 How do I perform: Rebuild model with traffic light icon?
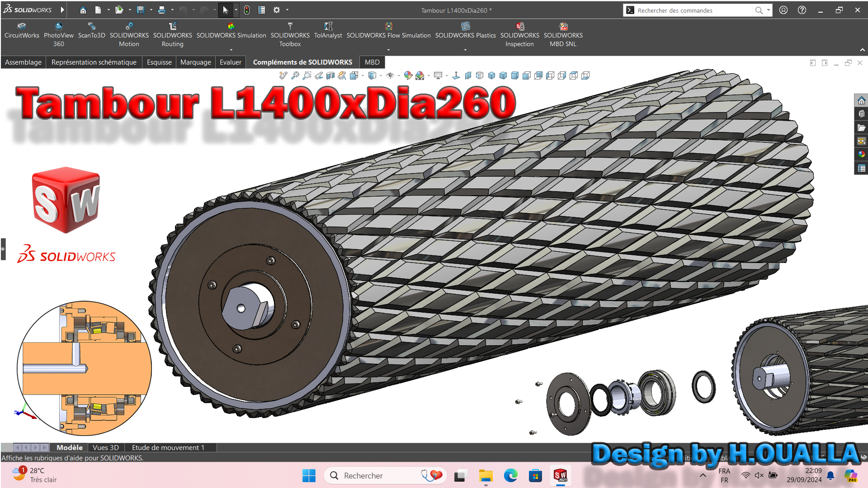click(247, 10)
